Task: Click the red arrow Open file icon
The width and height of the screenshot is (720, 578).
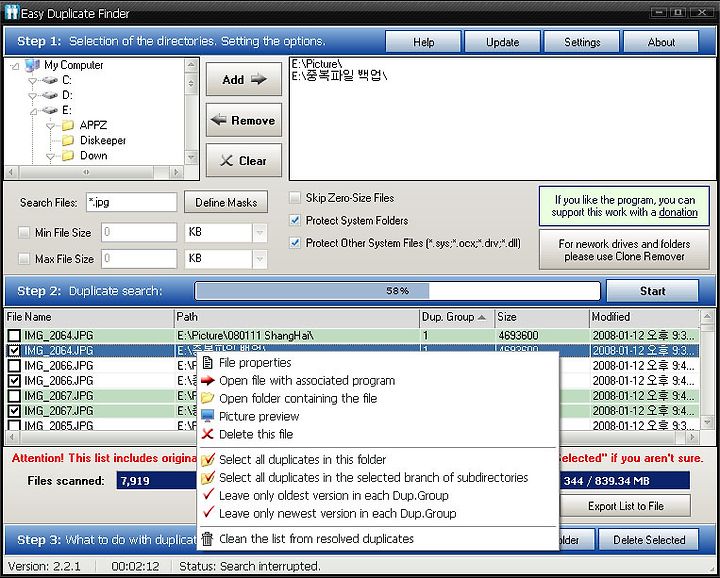Action: pos(208,380)
